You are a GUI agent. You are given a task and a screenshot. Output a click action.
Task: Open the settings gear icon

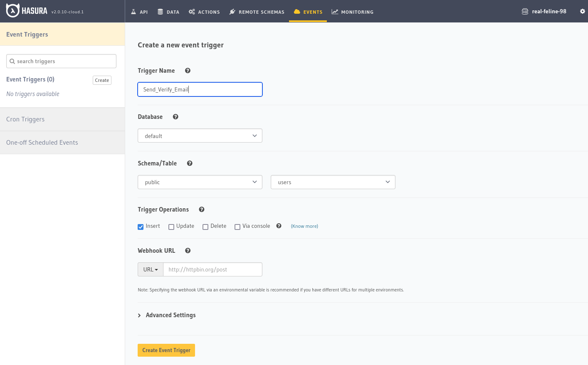582,11
